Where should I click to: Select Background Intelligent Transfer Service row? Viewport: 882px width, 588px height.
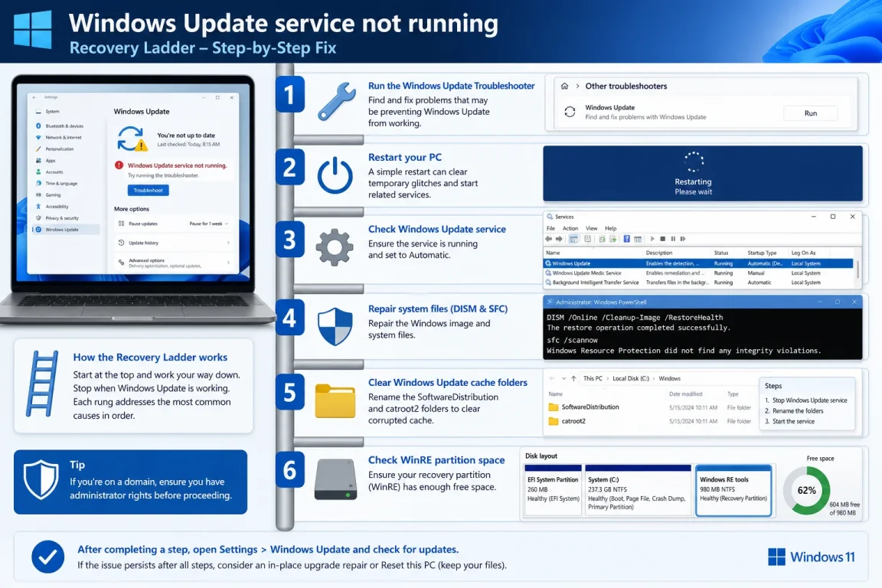tap(698, 283)
